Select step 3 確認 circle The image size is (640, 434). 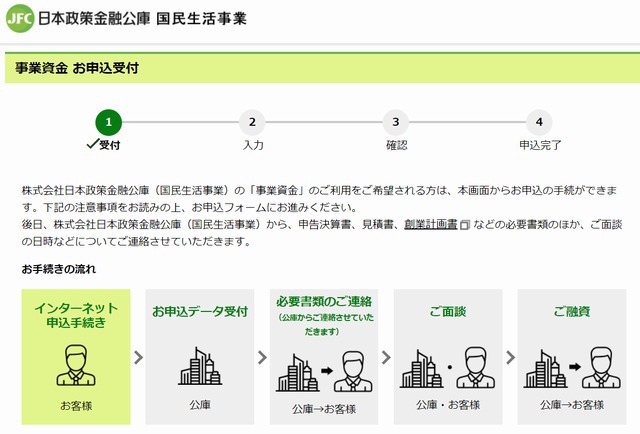(x=396, y=122)
